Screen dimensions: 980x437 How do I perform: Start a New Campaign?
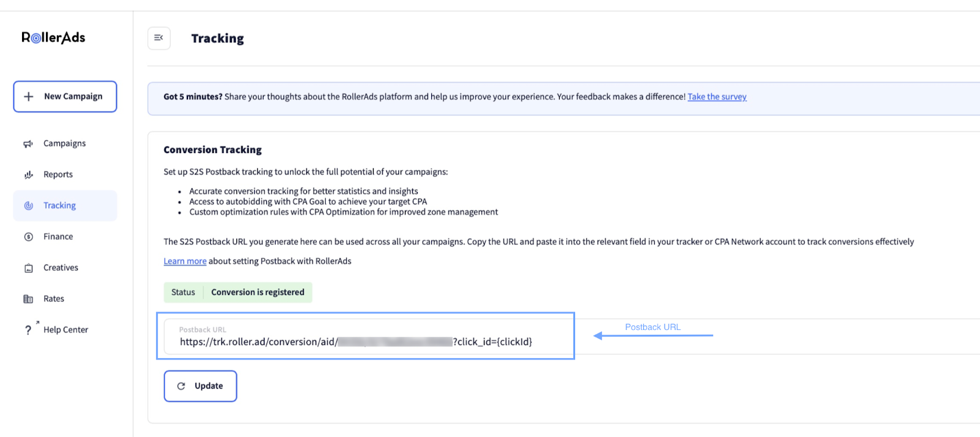tap(65, 97)
